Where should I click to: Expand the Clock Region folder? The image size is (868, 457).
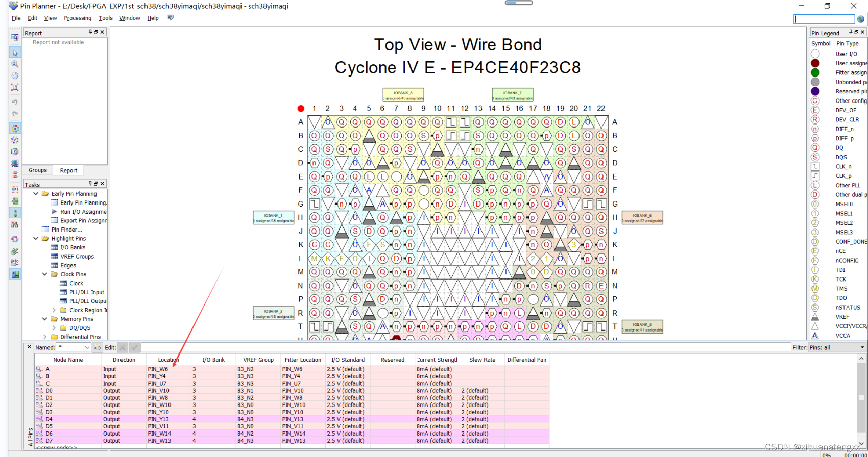tap(54, 310)
